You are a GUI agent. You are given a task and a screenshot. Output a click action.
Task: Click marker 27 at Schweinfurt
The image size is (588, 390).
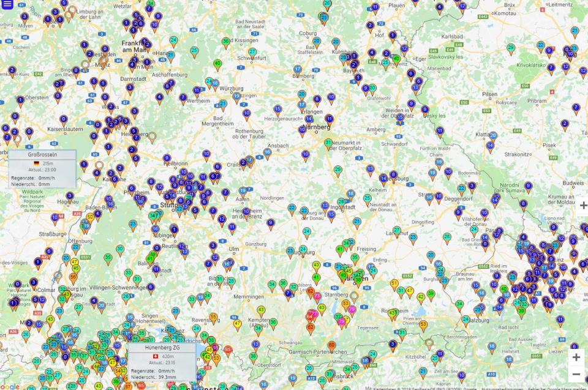pos(252,53)
